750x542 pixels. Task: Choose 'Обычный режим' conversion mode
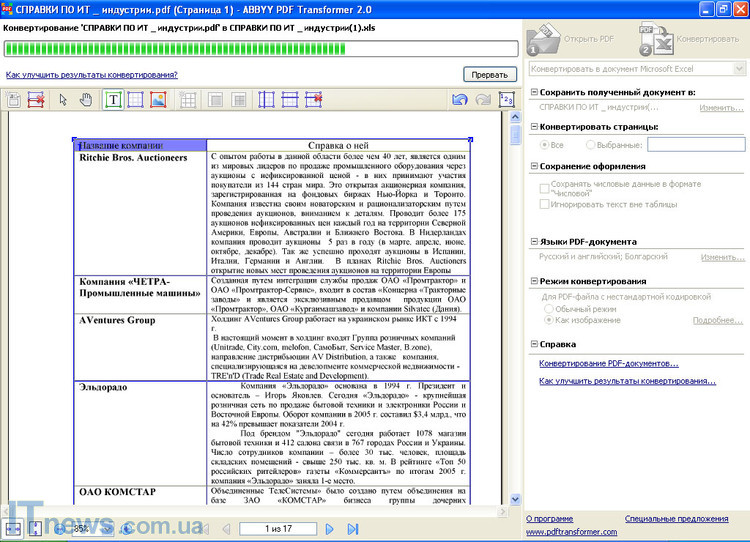(x=549, y=309)
